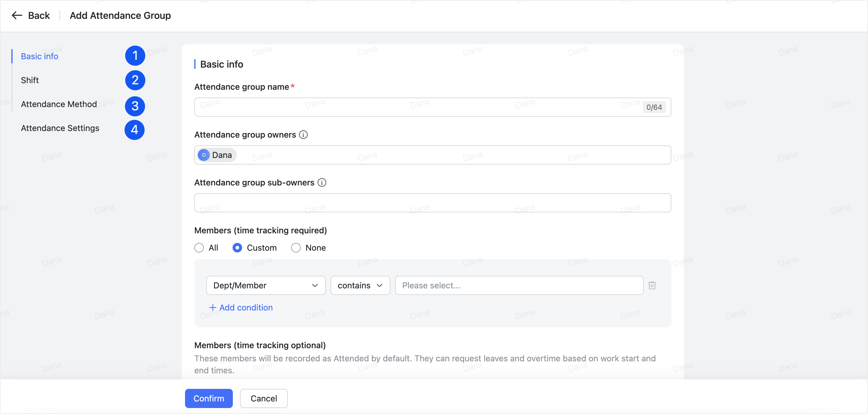Click Dana's avatar badge in the owners field
Viewport: 868px width, 414px height.
point(204,155)
